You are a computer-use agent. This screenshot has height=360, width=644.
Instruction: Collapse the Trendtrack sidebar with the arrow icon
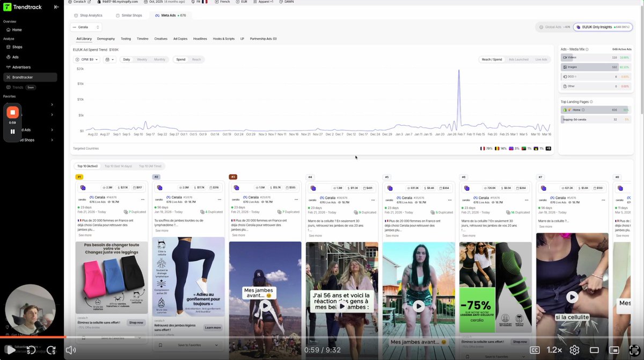click(x=56, y=7)
